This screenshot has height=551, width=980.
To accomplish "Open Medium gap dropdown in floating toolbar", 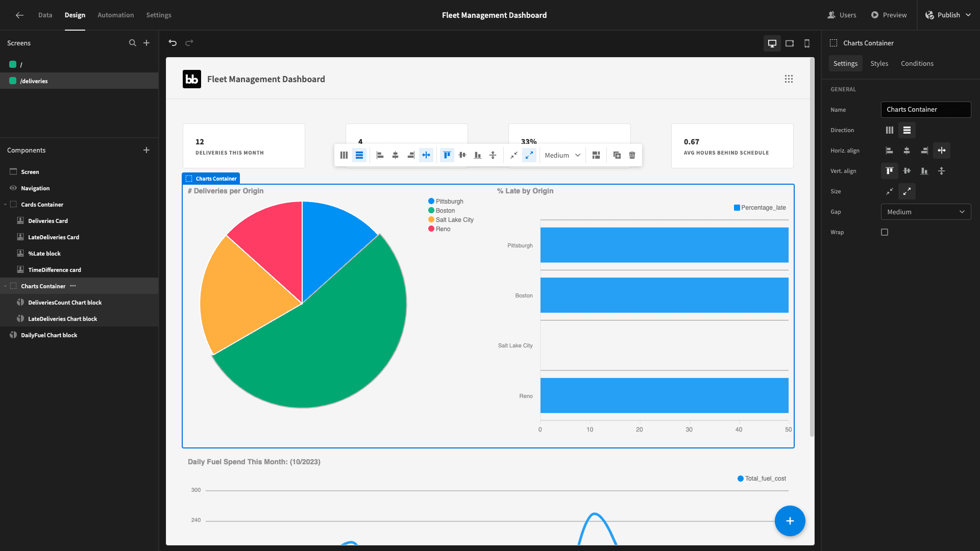I will 562,155.
